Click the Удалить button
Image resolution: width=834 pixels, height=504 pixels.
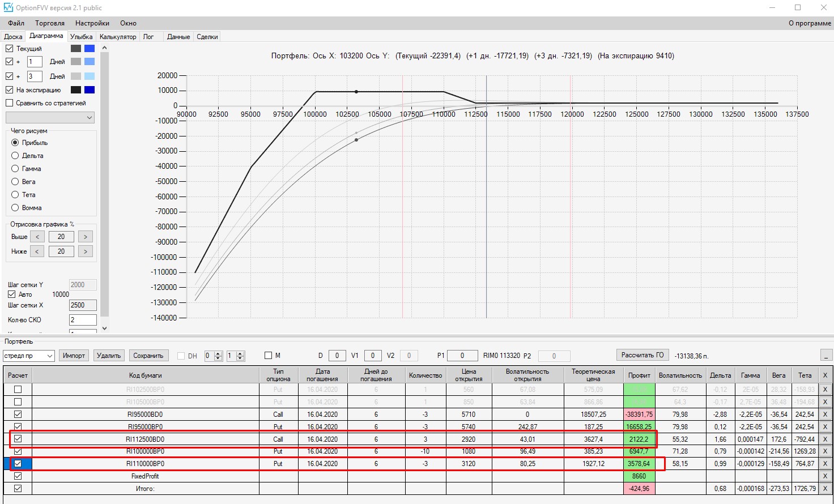tap(109, 356)
